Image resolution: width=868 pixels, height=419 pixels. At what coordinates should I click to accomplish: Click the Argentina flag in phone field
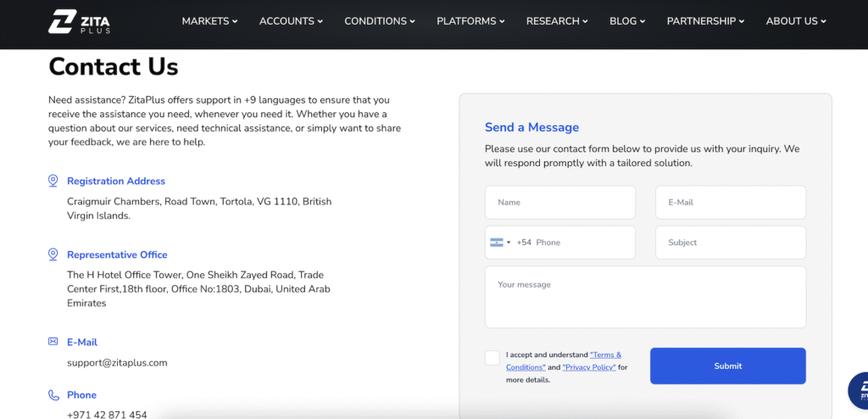496,243
